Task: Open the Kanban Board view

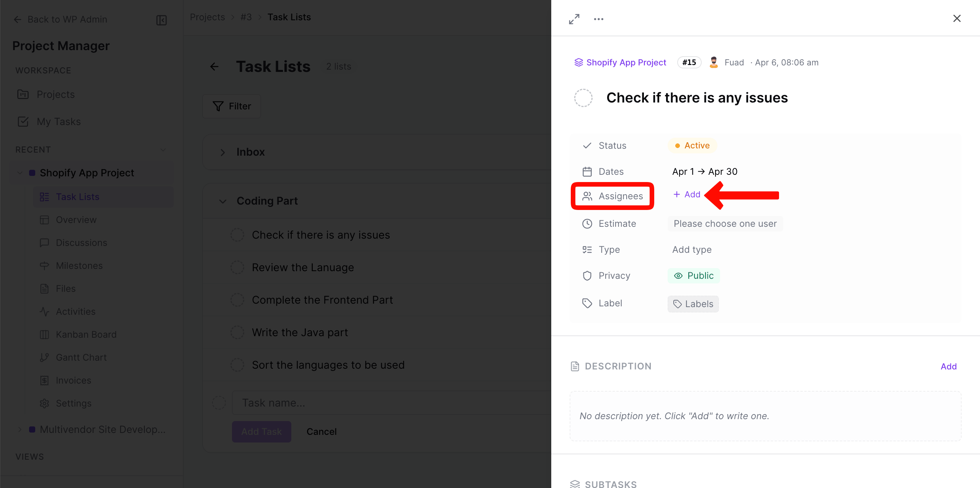Action: 86,334
